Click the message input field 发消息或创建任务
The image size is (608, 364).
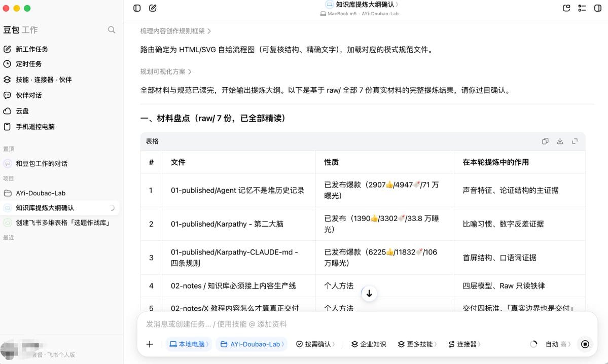pyautogui.click(x=367, y=324)
